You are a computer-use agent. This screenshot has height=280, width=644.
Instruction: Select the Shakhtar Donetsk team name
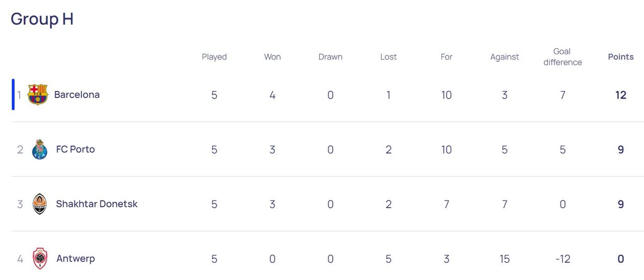pos(97,204)
